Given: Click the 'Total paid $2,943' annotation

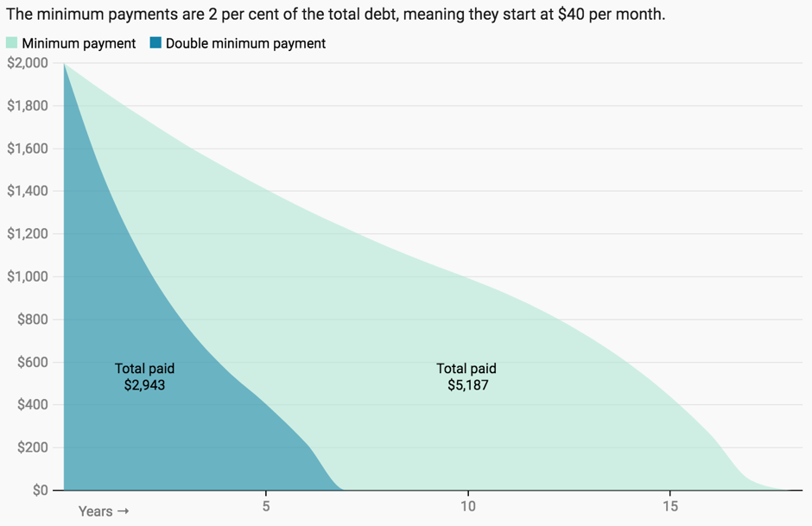Looking at the screenshot, I should click(144, 377).
